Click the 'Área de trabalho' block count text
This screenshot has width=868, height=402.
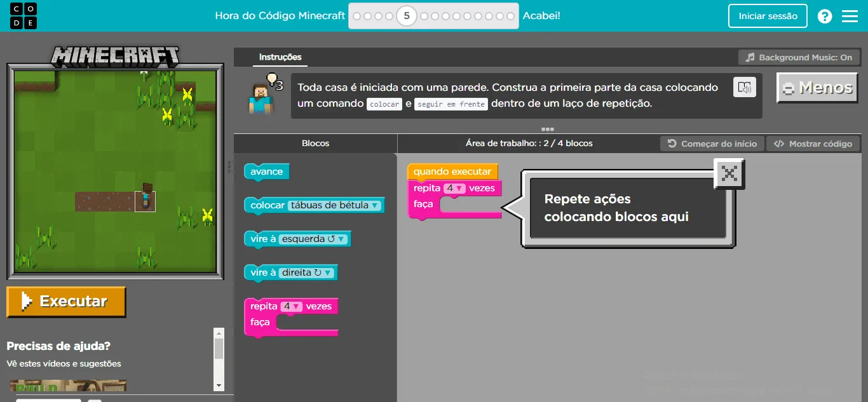pyautogui.click(x=529, y=144)
